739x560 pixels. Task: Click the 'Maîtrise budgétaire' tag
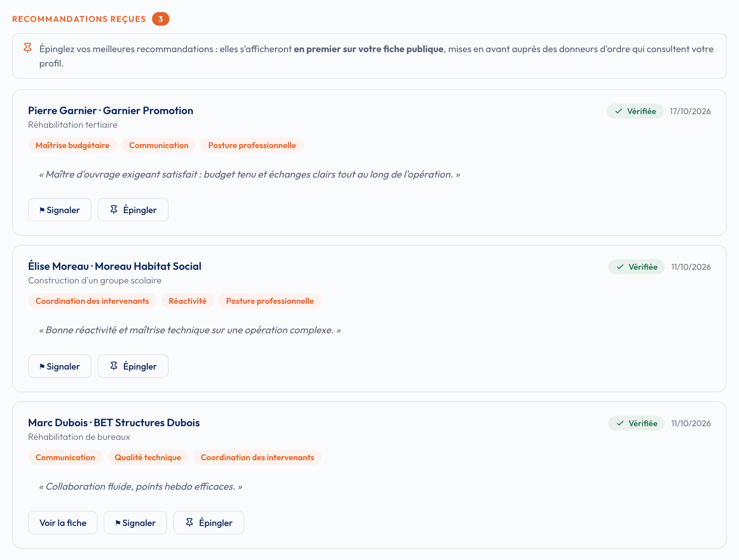(73, 145)
